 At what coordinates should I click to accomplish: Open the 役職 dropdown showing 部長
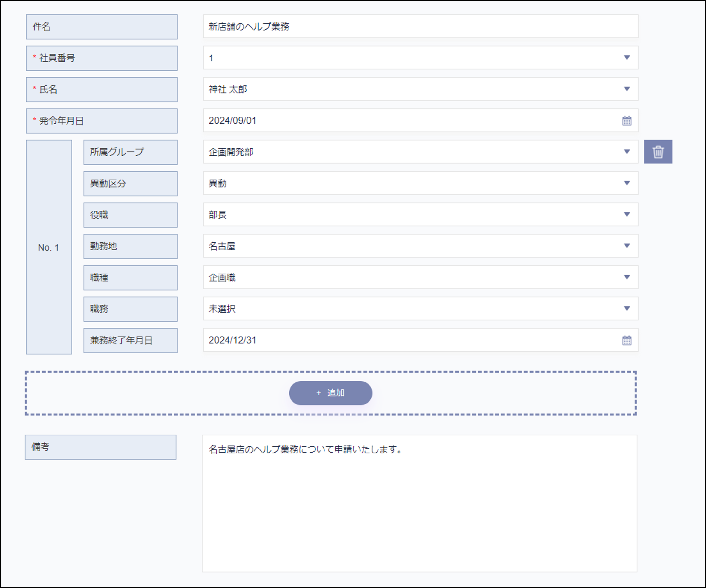pos(421,215)
